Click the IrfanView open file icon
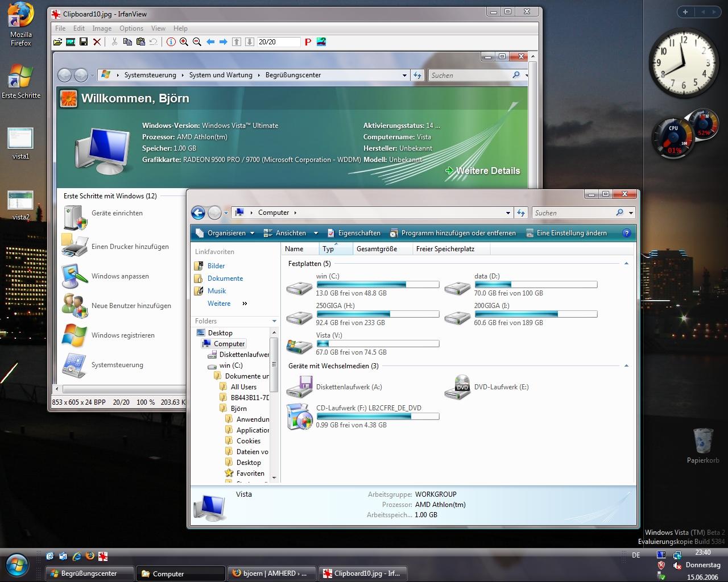The height and width of the screenshot is (582, 728). pos(57,41)
